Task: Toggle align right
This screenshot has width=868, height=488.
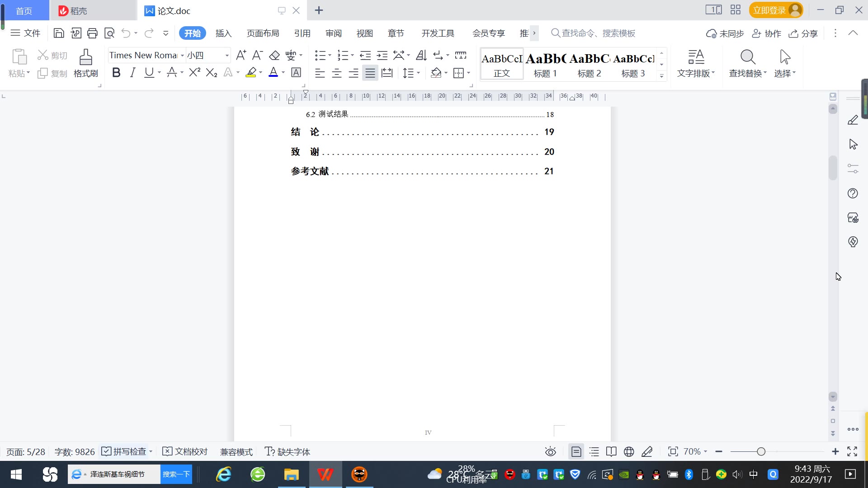Action: [x=354, y=73]
